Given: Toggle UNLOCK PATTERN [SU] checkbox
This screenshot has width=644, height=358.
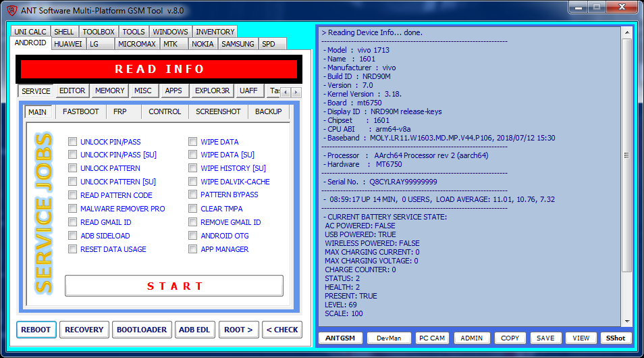Looking at the screenshot, I should 73,181.
